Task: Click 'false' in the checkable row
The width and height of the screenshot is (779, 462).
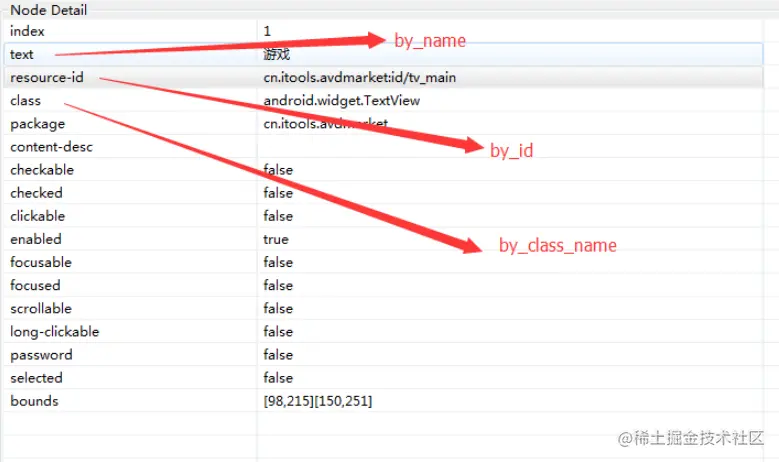Action: 278,170
